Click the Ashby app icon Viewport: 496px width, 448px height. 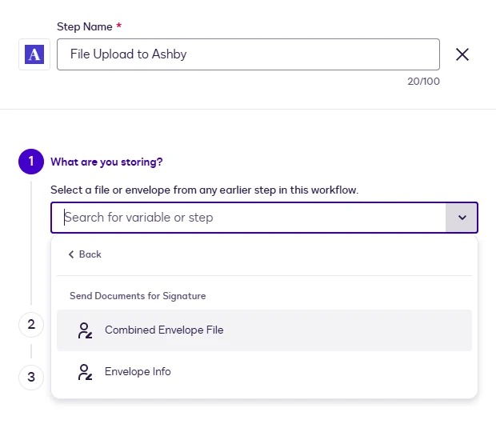[34, 54]
